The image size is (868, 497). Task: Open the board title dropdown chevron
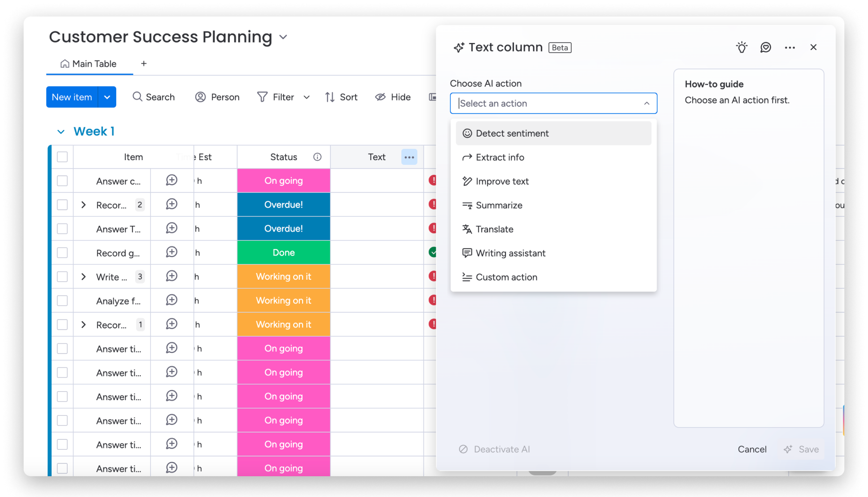tap(283, 37)
